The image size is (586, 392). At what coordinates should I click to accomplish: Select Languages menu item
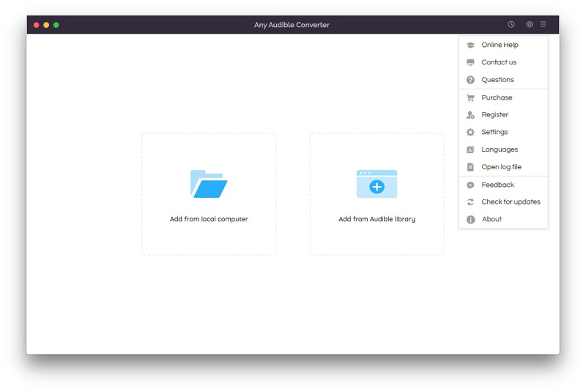coord(503,149)
